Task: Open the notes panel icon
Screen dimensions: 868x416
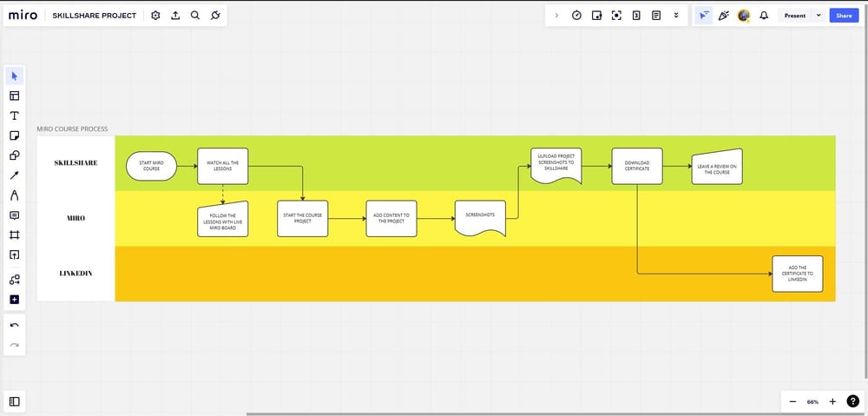Action: coord(656,16)
